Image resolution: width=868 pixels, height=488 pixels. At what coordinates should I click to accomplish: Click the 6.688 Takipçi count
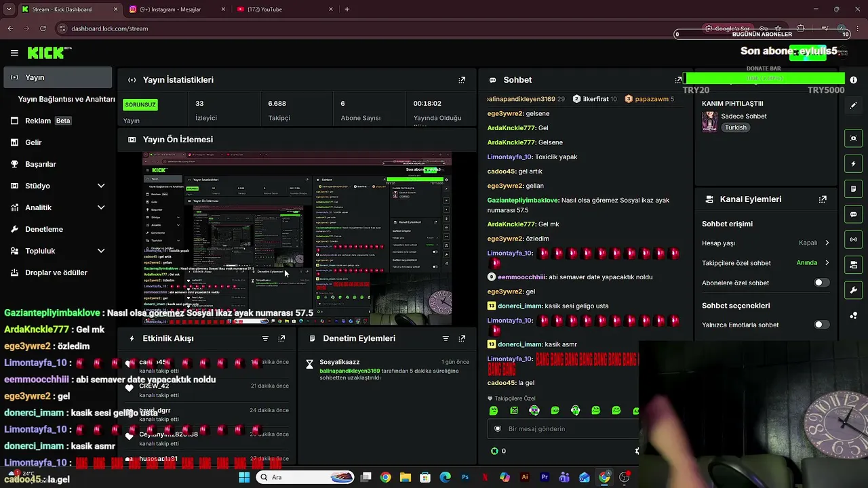(x=277, y=104)
